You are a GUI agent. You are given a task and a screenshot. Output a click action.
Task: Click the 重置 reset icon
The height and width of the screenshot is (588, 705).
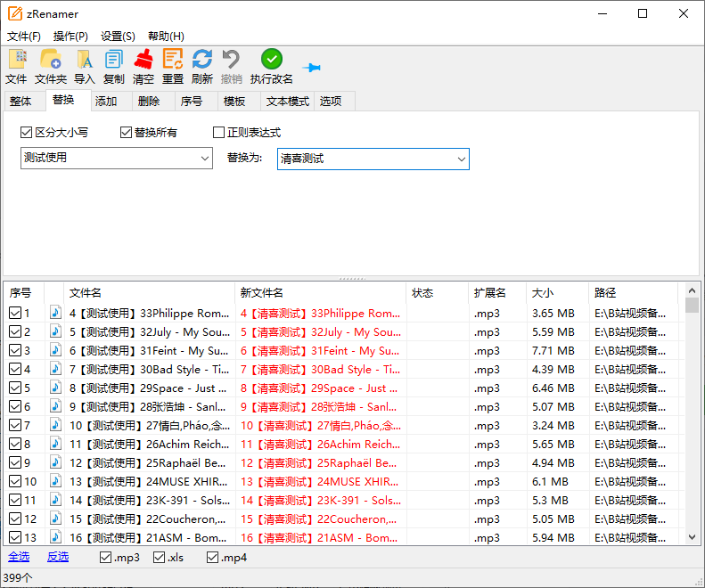coord(173,60)
